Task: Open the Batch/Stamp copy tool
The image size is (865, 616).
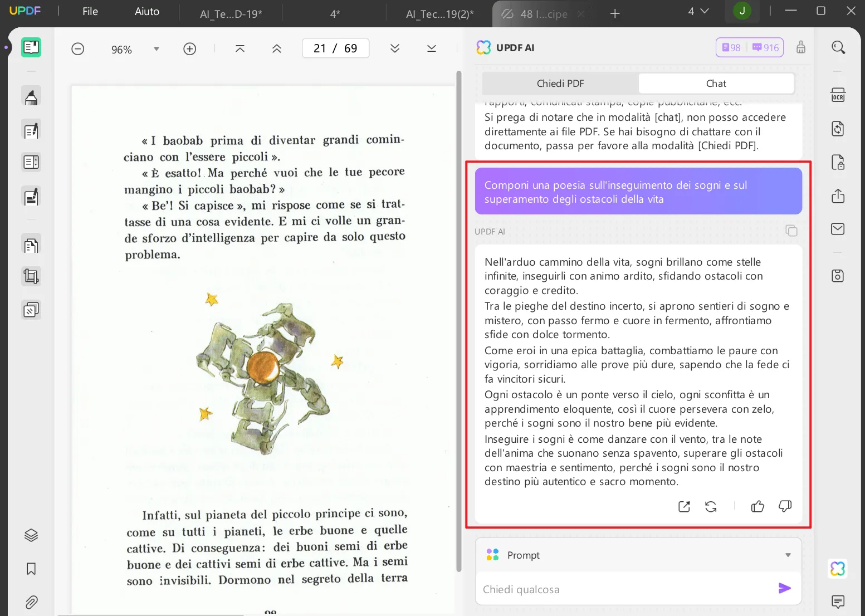Action: tap(31, 310)
